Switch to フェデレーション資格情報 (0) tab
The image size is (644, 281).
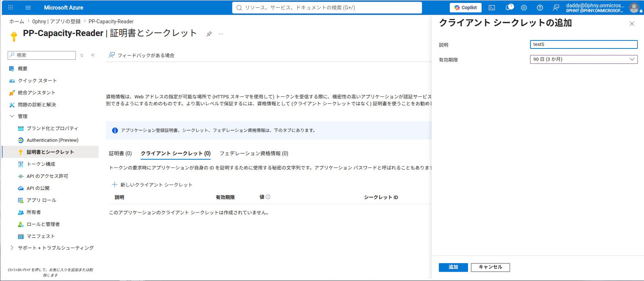point(254,153)
